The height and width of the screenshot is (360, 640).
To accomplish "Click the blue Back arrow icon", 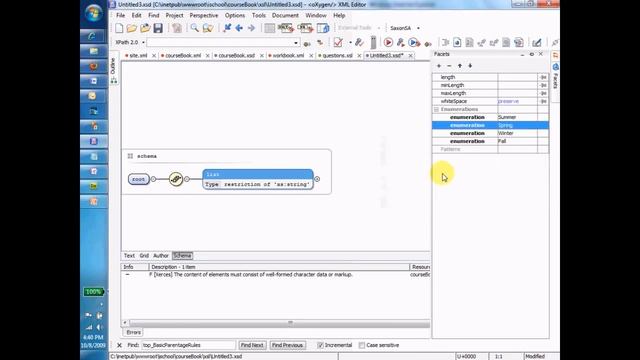I will coord(239,28).
